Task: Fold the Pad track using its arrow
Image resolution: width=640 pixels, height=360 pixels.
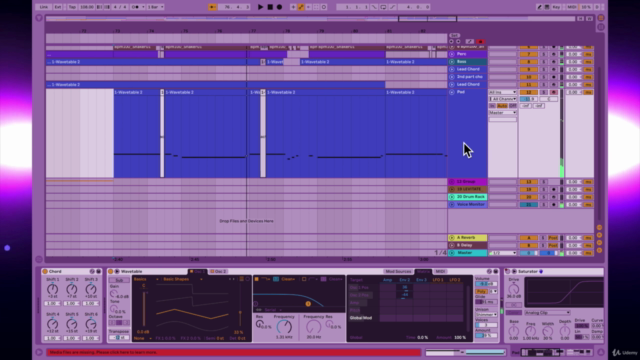Action: tap(452, 92)
